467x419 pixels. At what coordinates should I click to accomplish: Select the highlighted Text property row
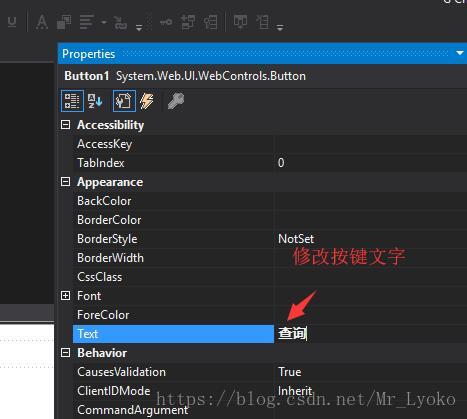(173, 334)
